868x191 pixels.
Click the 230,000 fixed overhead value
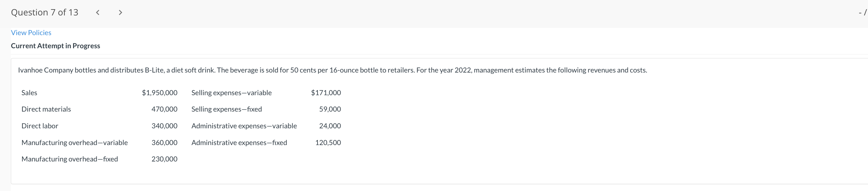(164, 159)
